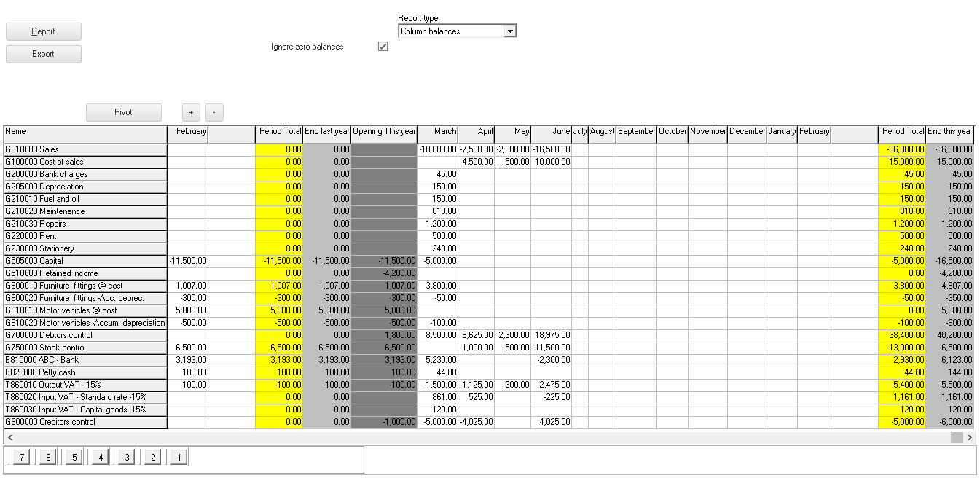
Task: Select page button 7
Action: coord(23,457)
